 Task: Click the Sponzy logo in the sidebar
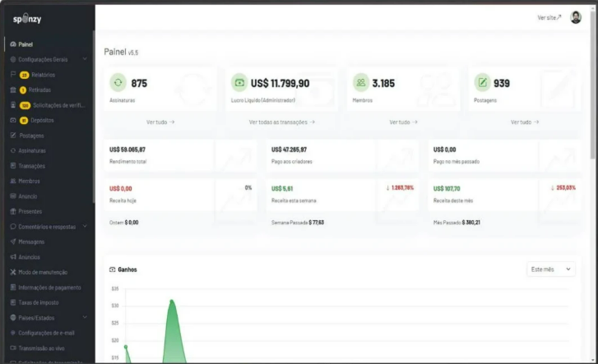point(27,19)
